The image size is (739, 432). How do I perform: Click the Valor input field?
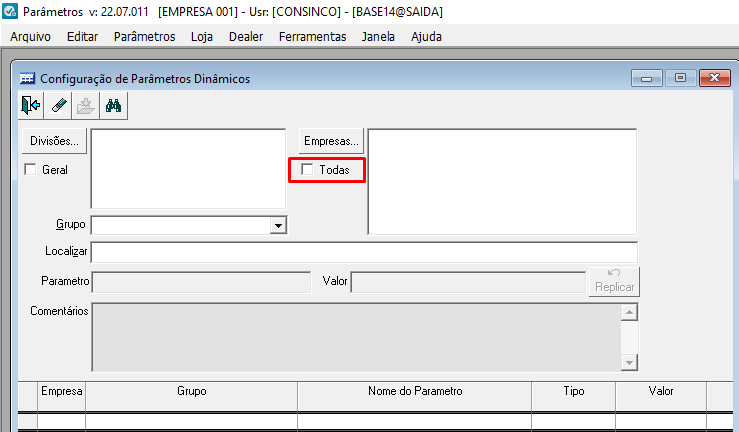point(468,282)
